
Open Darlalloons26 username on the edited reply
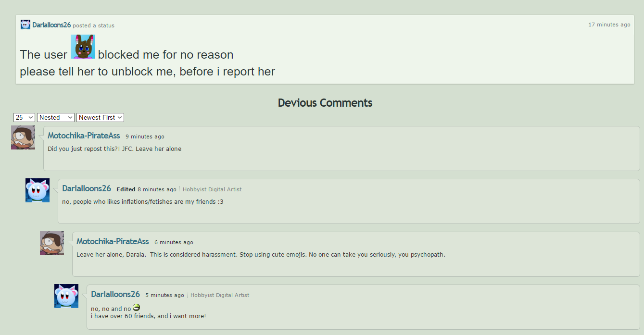(87, 189)
